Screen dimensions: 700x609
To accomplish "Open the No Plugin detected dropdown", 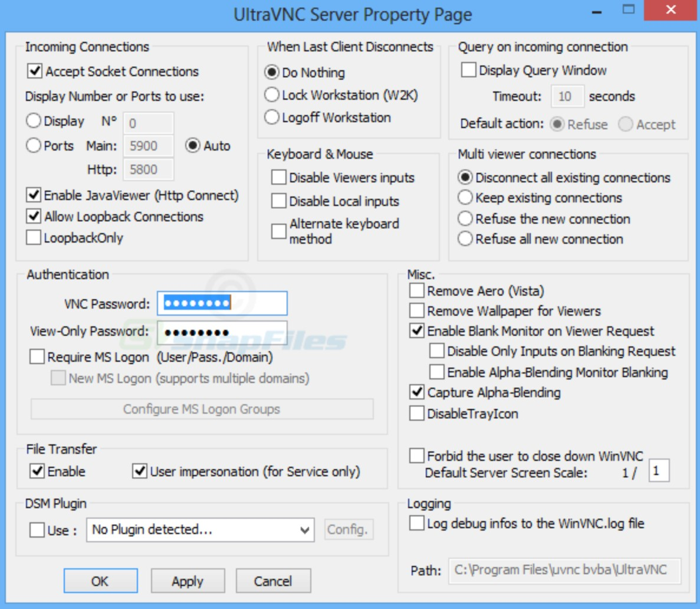I will [x=201, y=530].
